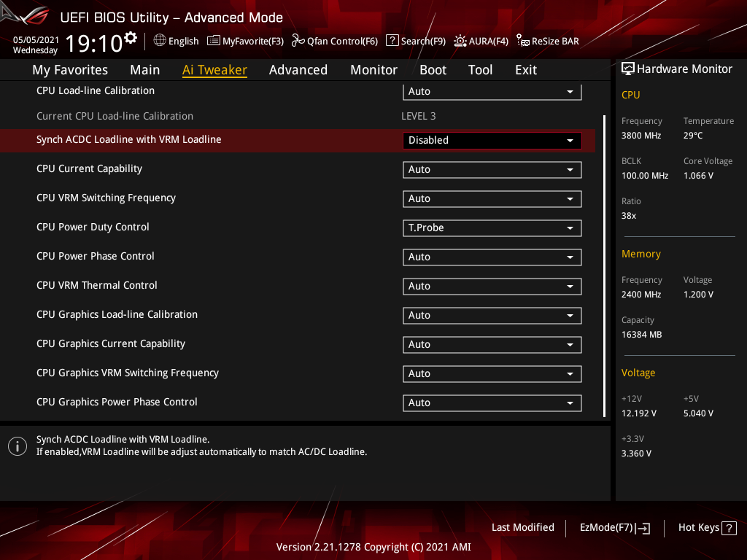Viewport: 747px width, 560px height.
Task: Select CPU Graphics VRM Switching Frequency label
Action: (127, 373)
